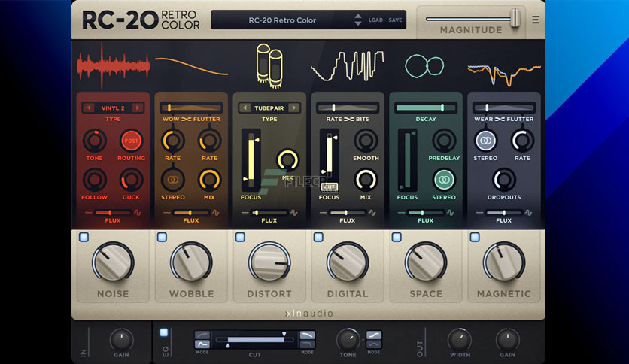Click the output GAIN knob
This screenshot has height=364, width=629.
(507, 340)
